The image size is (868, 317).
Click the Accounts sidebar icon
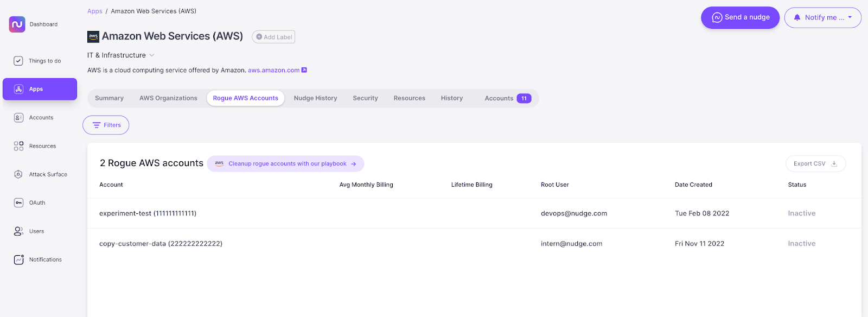(x=18, y=118)
